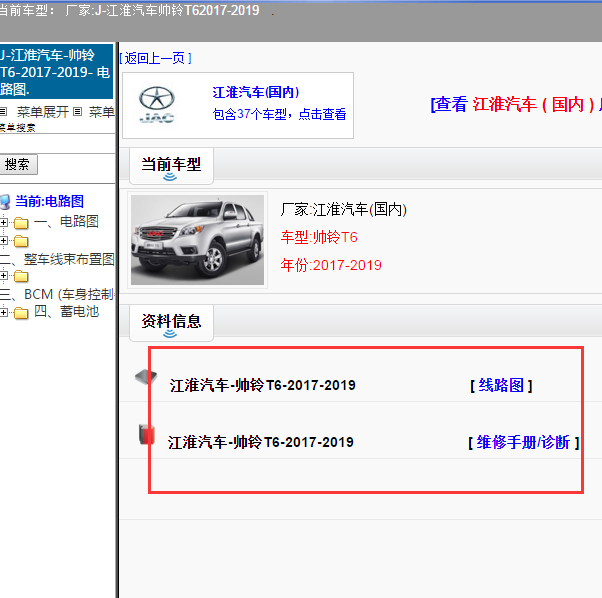The height and width of the screenshot is (598, 602).
Task: Select the 资料信息 tab header
Action: (171, 323)
